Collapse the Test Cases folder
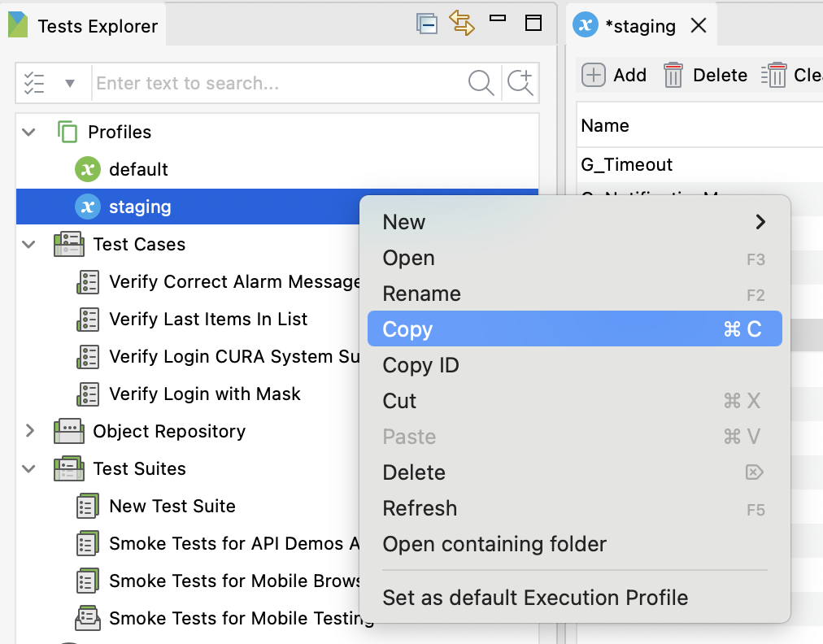The height and width of the screenshot is (644, 823). pyautogui.click(x=28, y=244)
